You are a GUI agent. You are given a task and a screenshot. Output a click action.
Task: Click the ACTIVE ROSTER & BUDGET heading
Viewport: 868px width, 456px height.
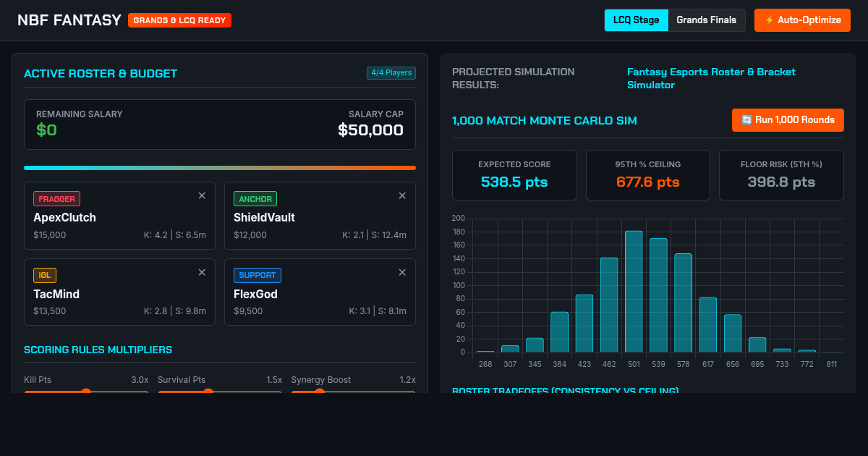(x=101, y=73)
